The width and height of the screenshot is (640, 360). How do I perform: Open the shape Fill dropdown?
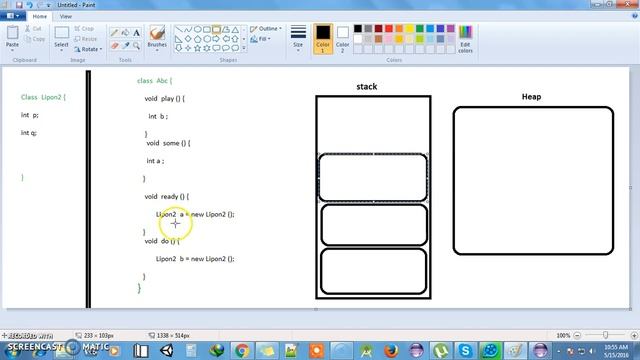click(x=260, y=39)
